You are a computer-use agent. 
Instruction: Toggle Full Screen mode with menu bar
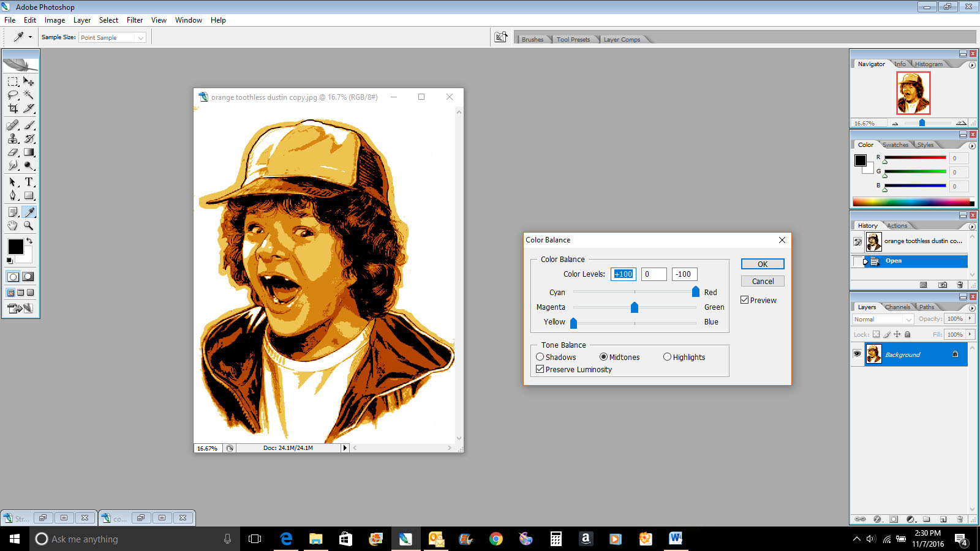point(20,293)
